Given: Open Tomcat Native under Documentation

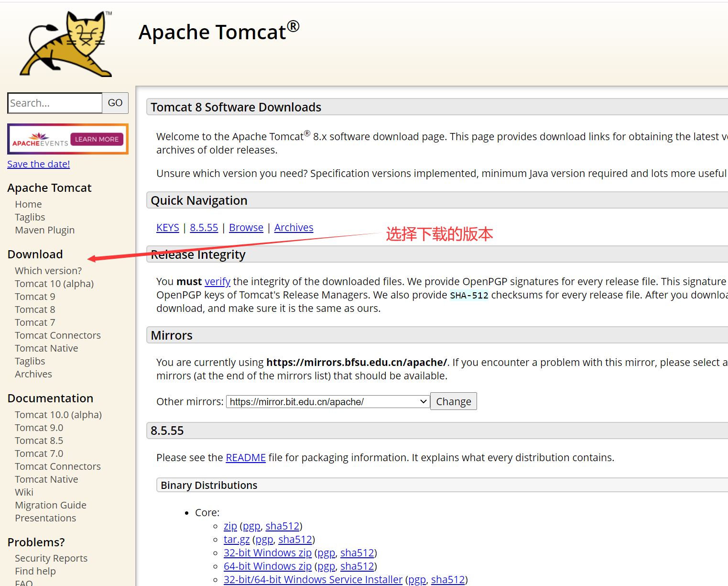Looking at the screenshot, I should click(x=46, y=479).
